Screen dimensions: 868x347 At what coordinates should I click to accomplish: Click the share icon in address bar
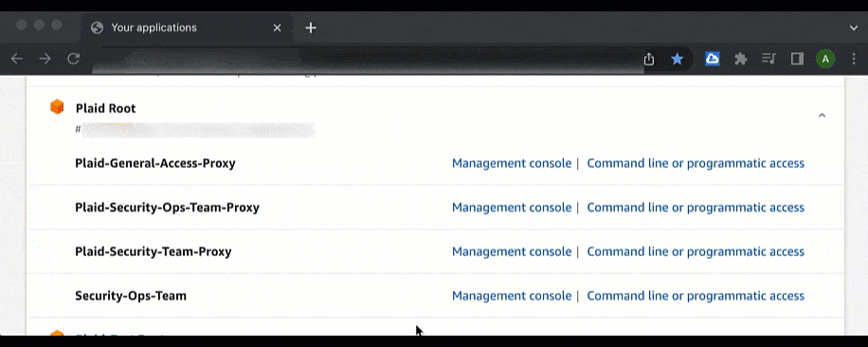pyautogui.click(x=649, y=59)
